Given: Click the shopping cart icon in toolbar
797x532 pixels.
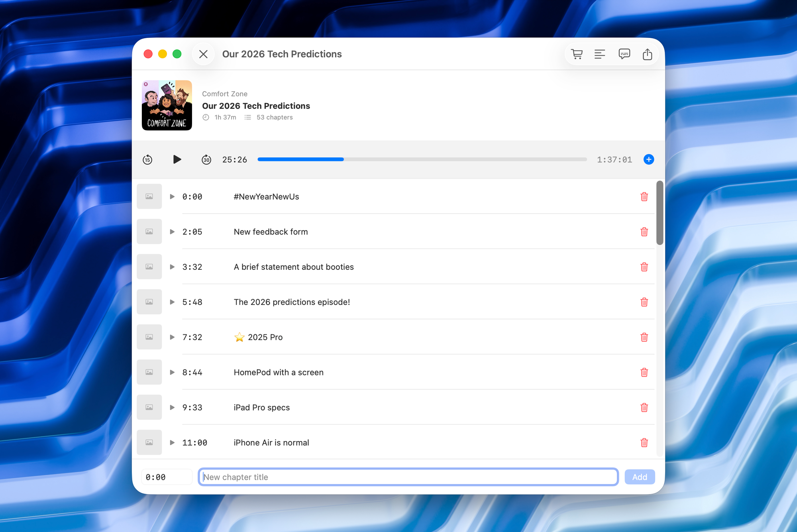Looking at the screenshot, I should [577, 54].
